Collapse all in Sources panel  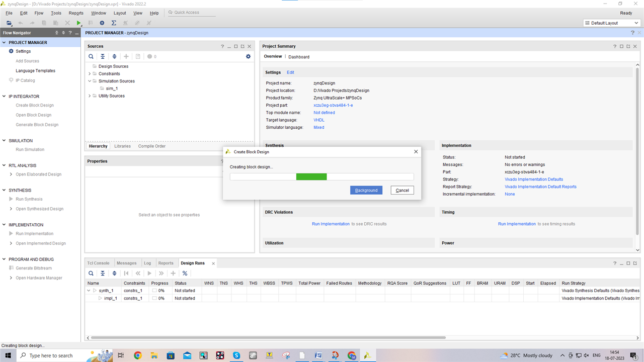pos(103,56)
